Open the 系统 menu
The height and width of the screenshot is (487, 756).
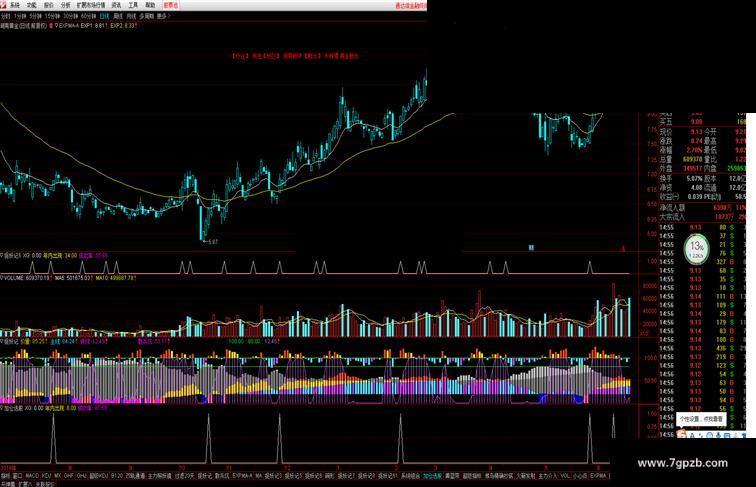[15, 5]
